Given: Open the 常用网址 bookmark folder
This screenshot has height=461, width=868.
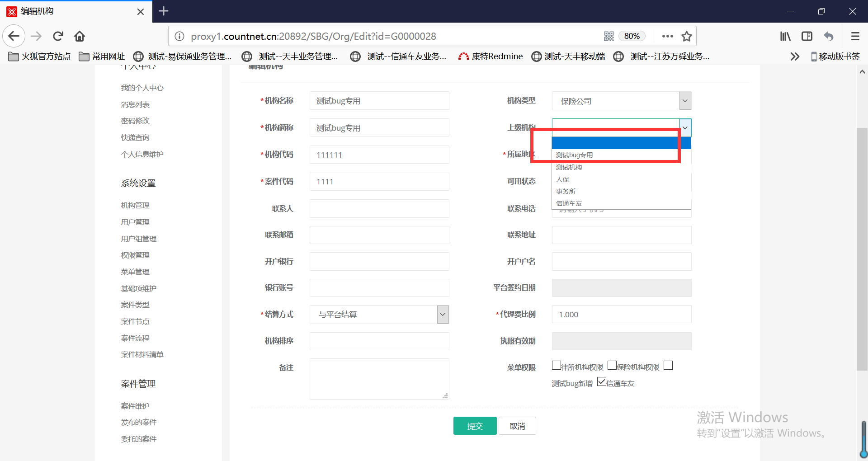Looking at the screenshot, I should click(x=102, y=56).
